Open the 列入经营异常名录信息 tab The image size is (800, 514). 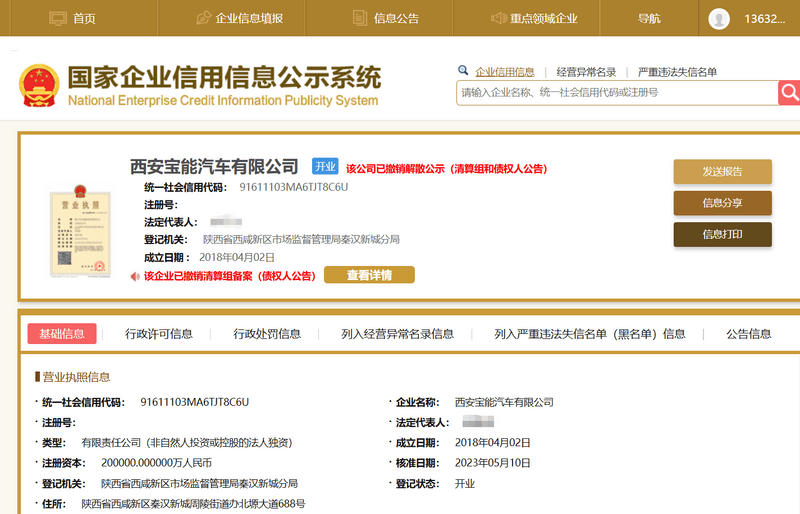(397, 334)
